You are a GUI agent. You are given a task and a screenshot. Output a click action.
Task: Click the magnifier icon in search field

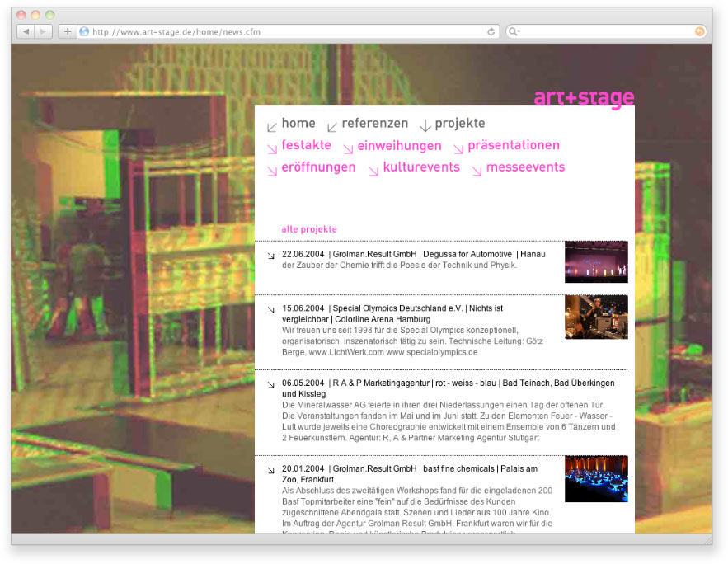tap(514, 31)
